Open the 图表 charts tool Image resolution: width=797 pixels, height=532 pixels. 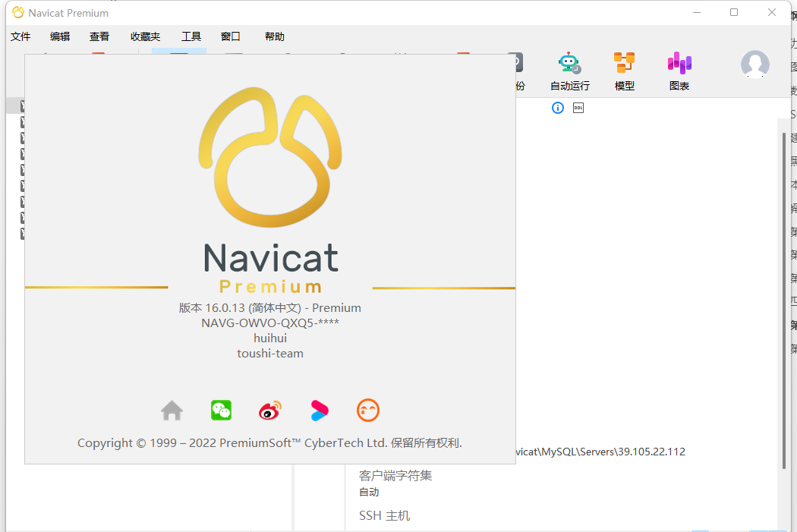(x=679, y=71)
